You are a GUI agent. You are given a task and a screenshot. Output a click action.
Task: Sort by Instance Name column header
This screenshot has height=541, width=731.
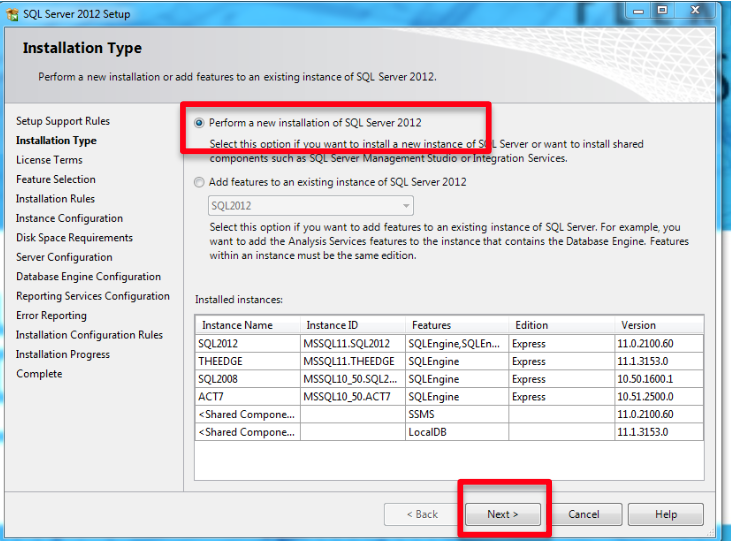247,325
